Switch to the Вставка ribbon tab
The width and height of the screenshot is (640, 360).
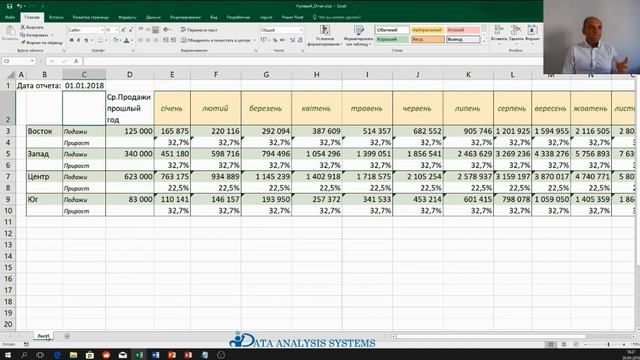coord(56,17)
